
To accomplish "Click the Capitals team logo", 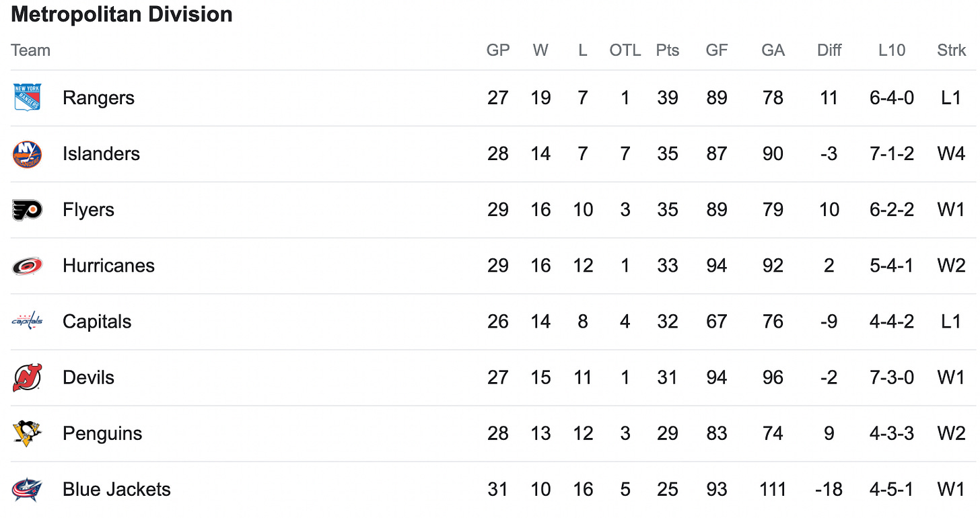I will click(x=28, y=322).
